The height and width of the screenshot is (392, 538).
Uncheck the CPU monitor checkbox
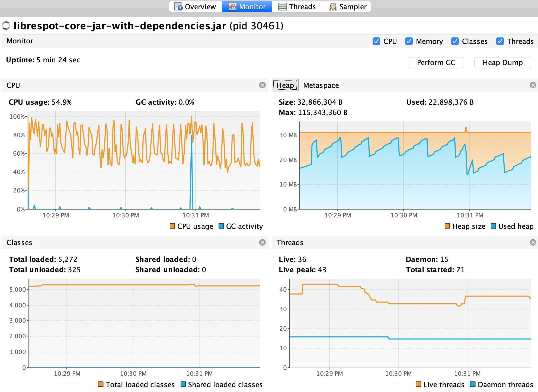pos(376,41)
